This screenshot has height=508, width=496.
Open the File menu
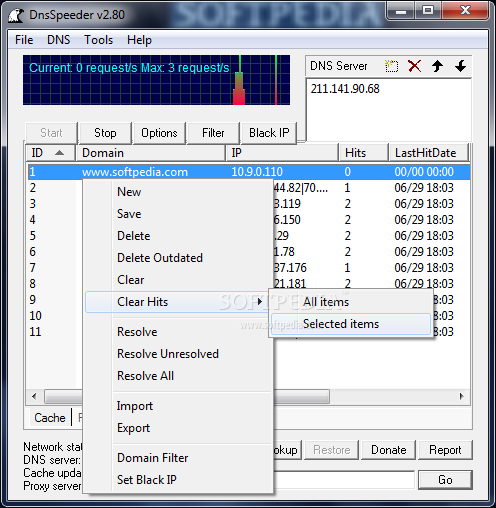pyautogui.click(x=24, y=40)
